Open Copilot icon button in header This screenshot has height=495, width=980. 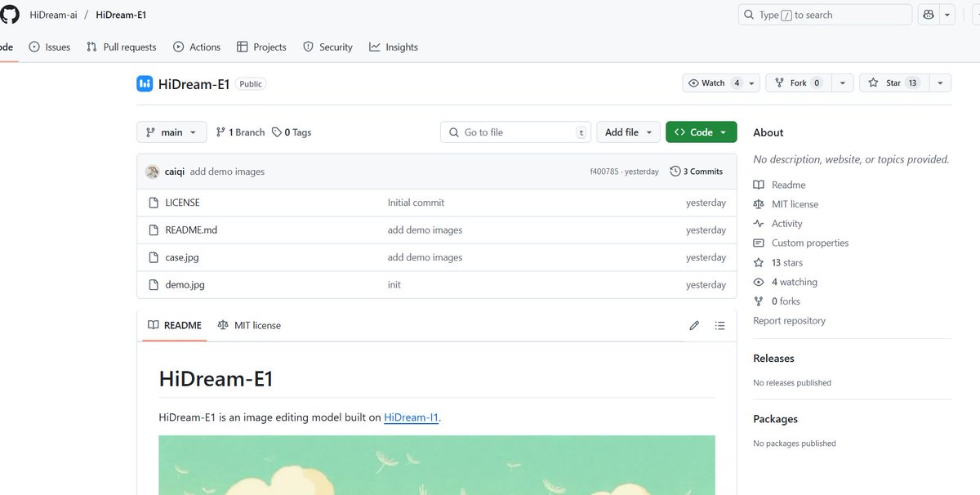(x=929, y=15)
